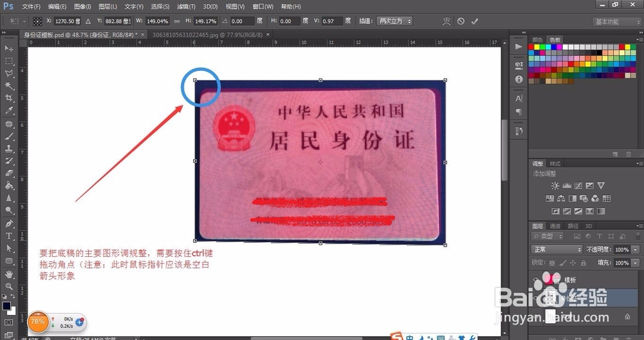The image size is (644, 340).
Task: Toggle the reference point location grid
Action: (37, 21)
